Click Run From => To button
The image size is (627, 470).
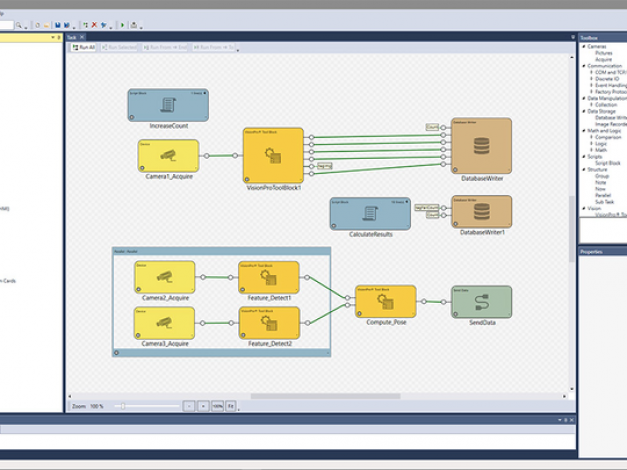click(x=214, y=47)
